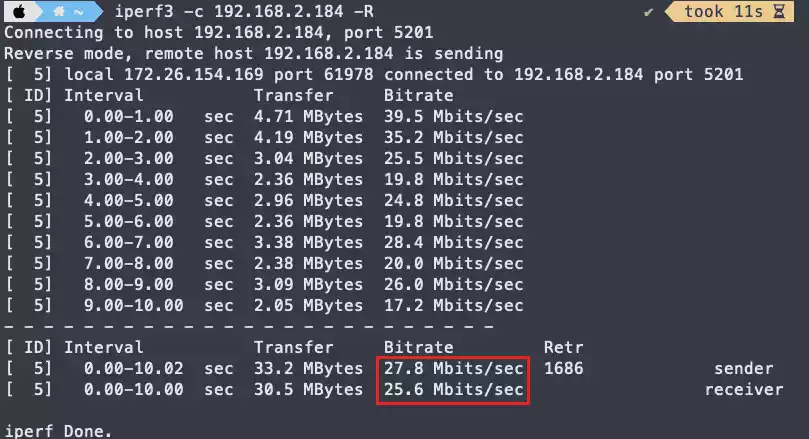Image resolution: width=809 pixels, height=439 pixels.
Task: Click the Retr value 1686
Action: click(563, 369)
